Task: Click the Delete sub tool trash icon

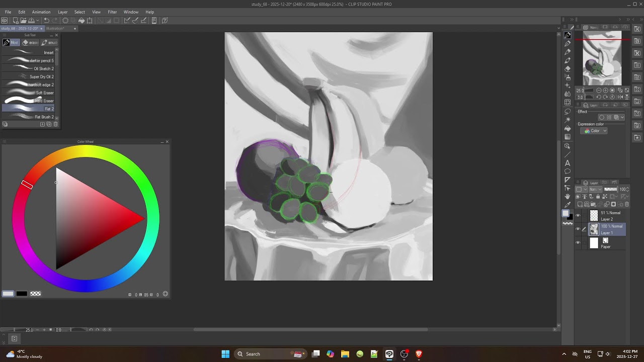Action: click(x=55, y=124)
